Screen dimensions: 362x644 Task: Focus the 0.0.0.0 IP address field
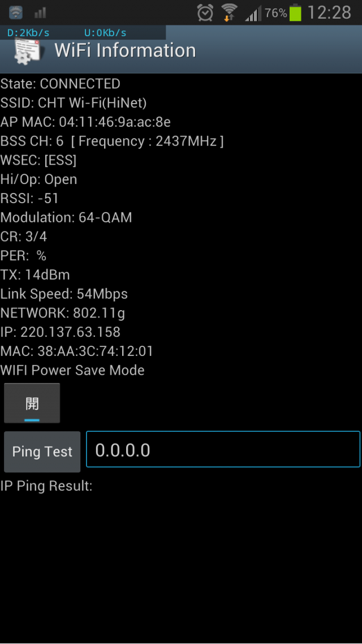pos(223,449)
